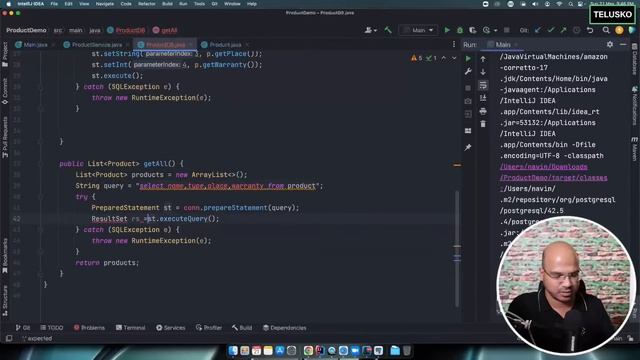This screenshot has width=640, height=360.
Task: Click the Debug bug icon in the toolbar
Action: (x=460, y=30)
